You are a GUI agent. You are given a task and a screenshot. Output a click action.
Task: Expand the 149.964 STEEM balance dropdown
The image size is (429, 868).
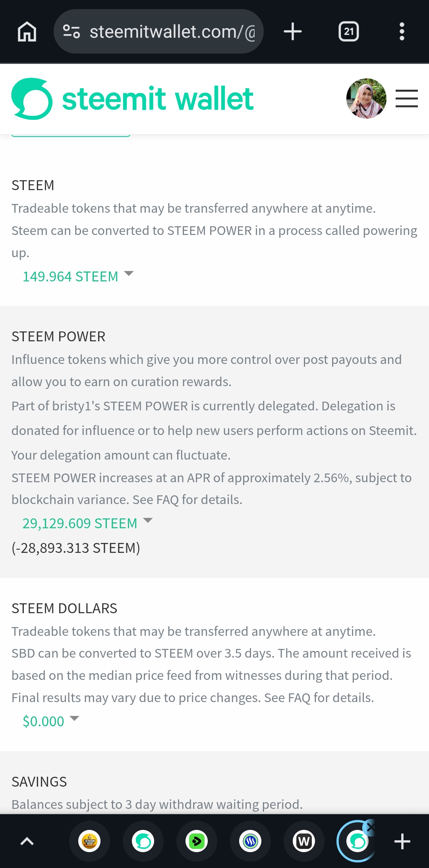[x=78, y=276]
